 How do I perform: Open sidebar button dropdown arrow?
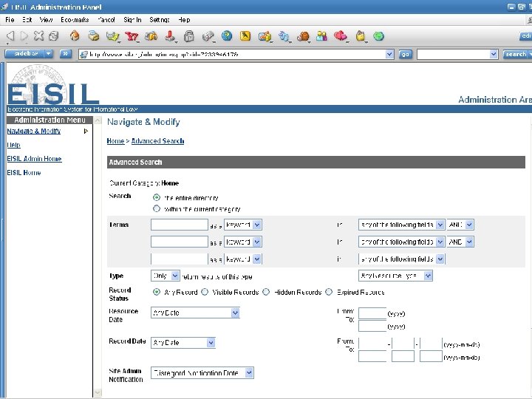click(x=49, y=54)
